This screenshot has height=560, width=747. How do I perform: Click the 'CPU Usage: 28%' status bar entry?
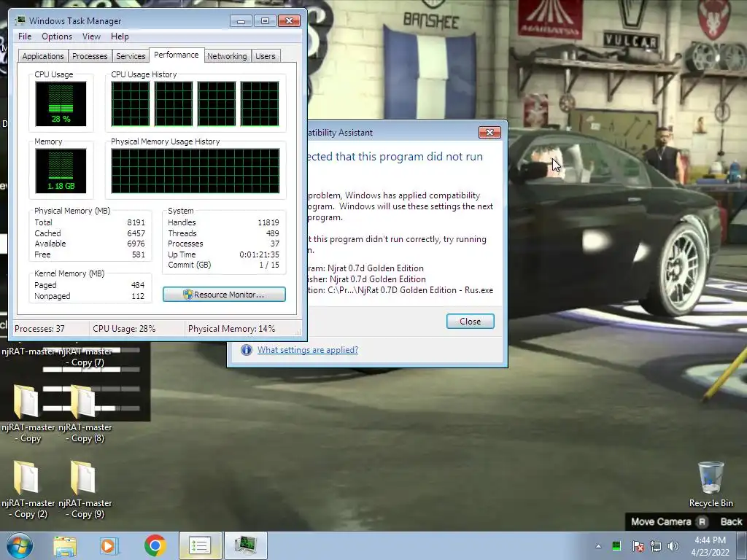pyautogui.click(x=124, y=329)
